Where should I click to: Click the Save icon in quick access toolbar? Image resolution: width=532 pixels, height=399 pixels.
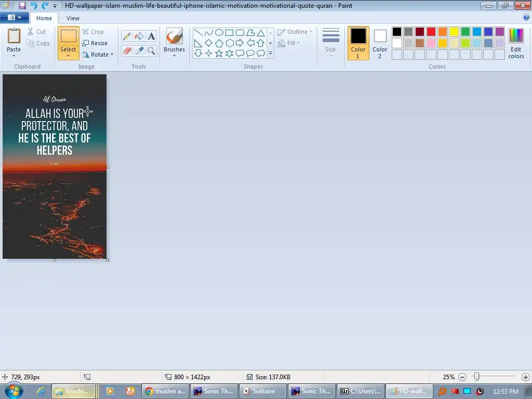(22, 5)
